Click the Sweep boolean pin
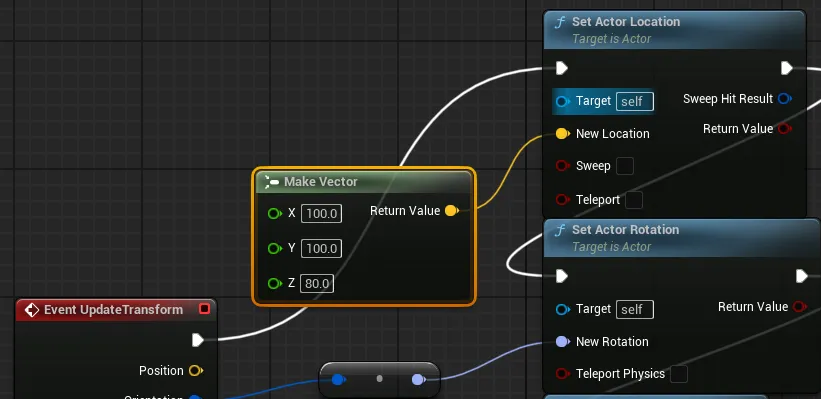Screen dimensions: 821x399 tap(562, 166)
